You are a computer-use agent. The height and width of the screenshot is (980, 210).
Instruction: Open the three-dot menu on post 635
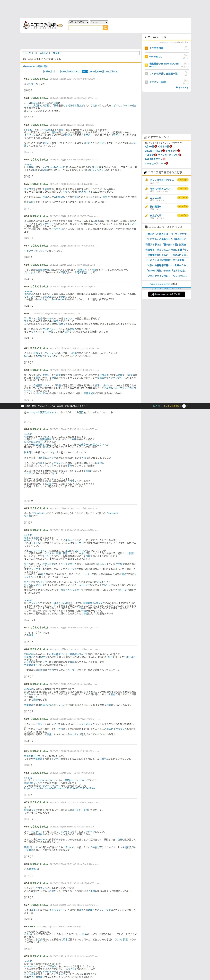click(96, 184)
